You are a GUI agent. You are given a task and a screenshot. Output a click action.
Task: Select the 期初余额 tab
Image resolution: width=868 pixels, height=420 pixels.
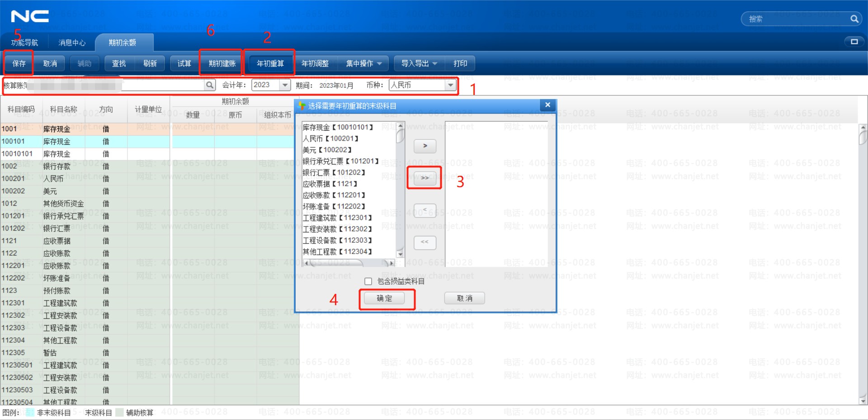click(123, 42)
